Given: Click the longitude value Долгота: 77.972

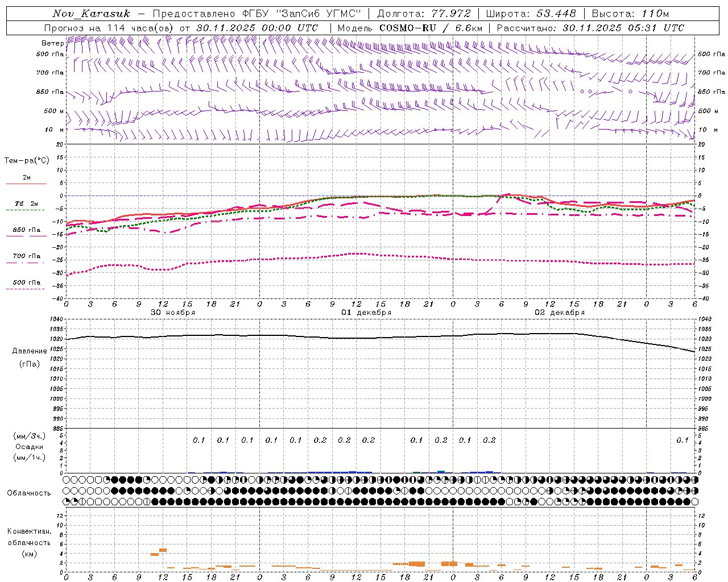Looking at the screenshot, I should (424, 14).
